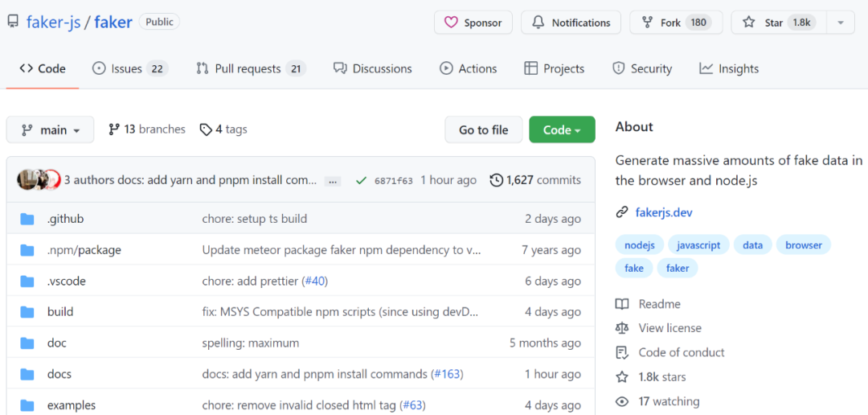Open the Discussions tab
The image size is (868, 415).
(x=372, y=68)
